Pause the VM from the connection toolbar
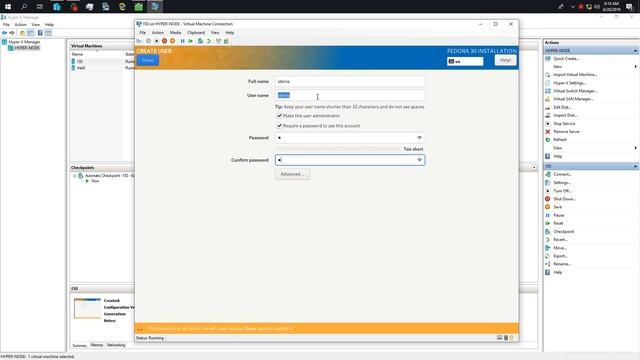The image size is (640, 360). (182, 41)
